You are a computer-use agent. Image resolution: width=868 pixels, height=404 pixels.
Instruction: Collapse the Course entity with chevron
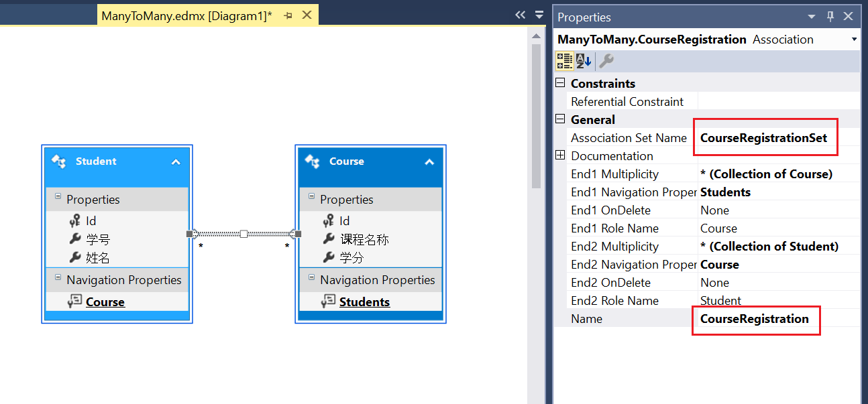point(429,161)
